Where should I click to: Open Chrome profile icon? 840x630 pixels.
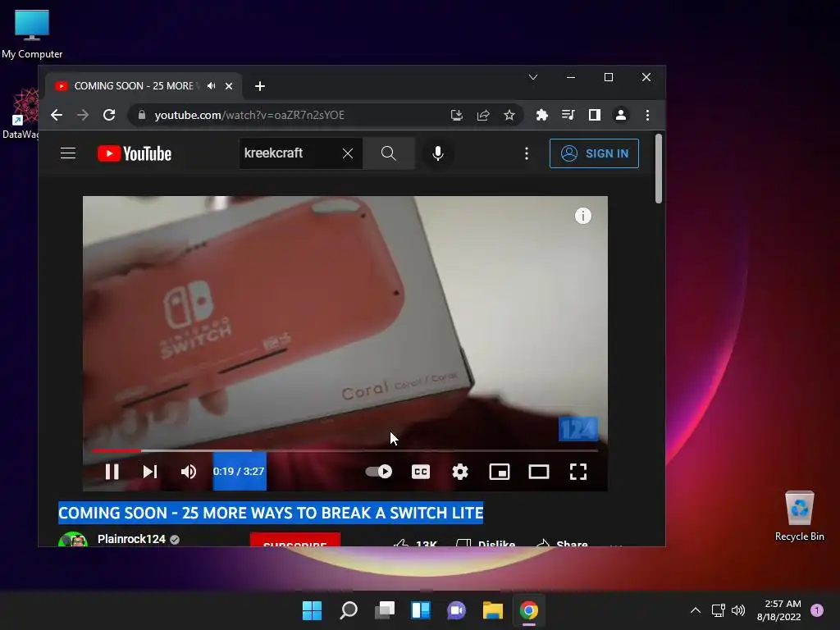[621, 115]
